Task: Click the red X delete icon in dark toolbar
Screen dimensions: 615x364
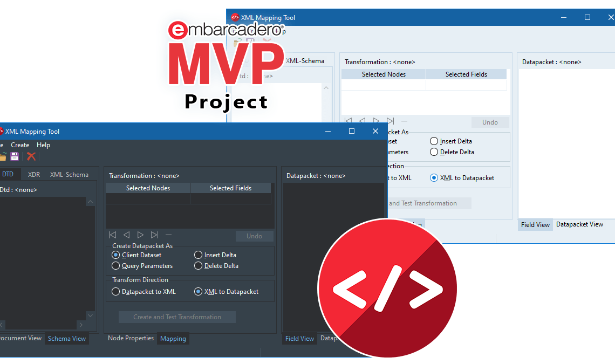Action: (31, 156)
